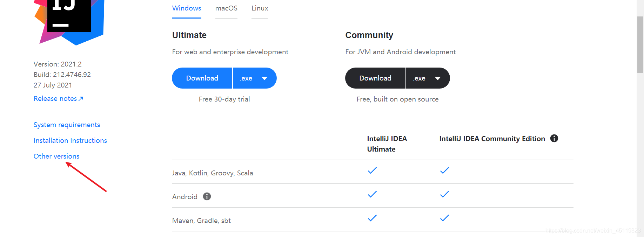The height and width of the screenshot is (237, 644).
Task: Click the 'Ultimate' edition heading
Action: 189,35
